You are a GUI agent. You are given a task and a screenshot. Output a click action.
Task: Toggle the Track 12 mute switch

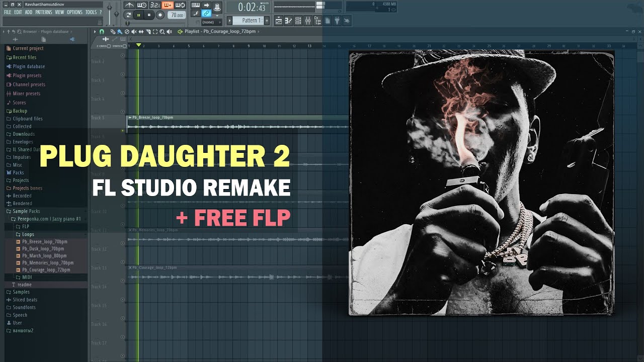122,262
